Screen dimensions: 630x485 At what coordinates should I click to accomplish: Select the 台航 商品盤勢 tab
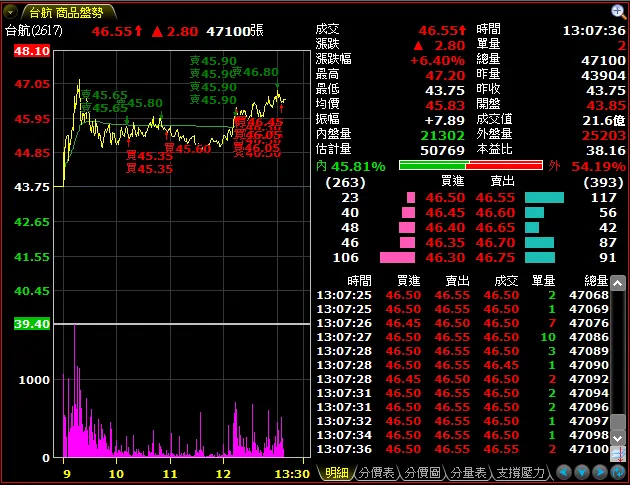[x=66, y=12]
